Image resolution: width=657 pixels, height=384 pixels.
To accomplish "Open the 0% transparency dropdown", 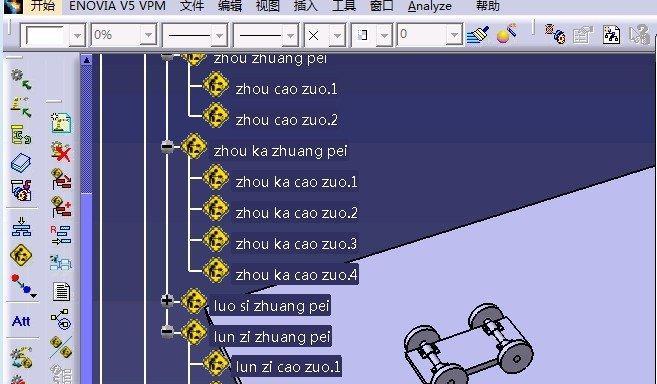I will coord(148,35).
